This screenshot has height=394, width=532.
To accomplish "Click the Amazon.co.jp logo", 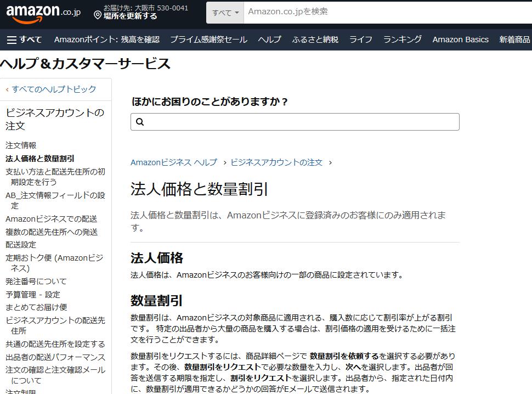I will tap(43, 13).
